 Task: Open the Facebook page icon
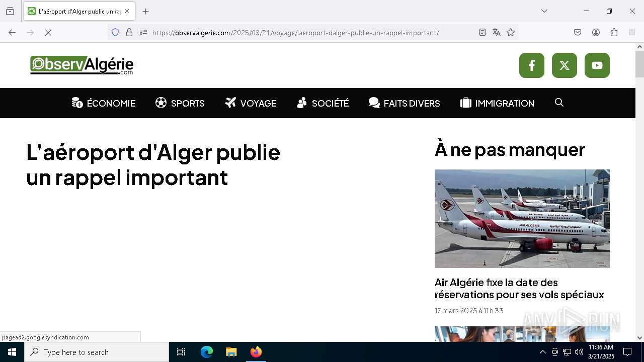[x=531, y=65]
